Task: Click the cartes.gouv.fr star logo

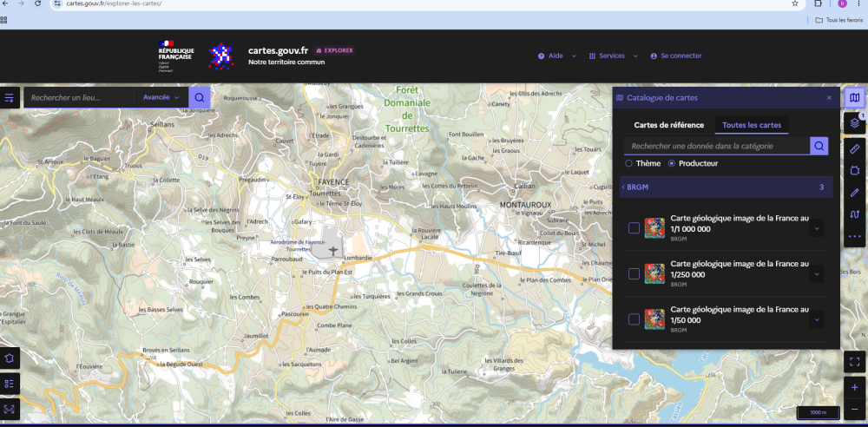Action: (x=220, y=56)
